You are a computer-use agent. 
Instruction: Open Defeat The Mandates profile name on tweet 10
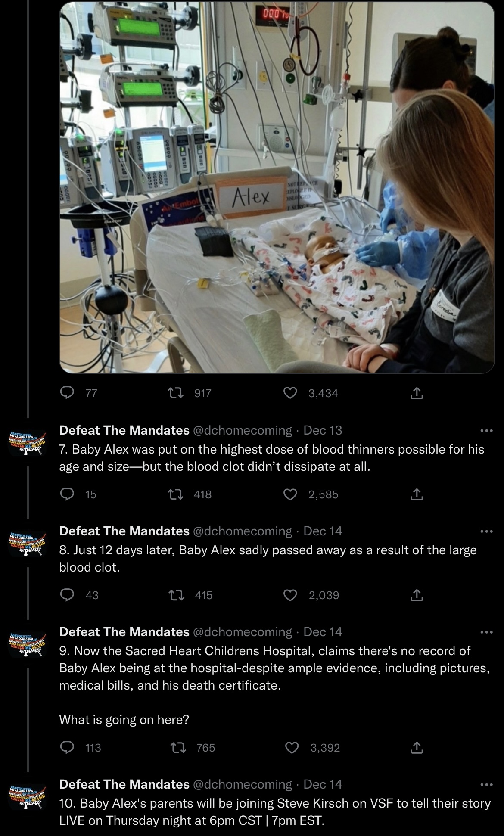tap(124, 784)
